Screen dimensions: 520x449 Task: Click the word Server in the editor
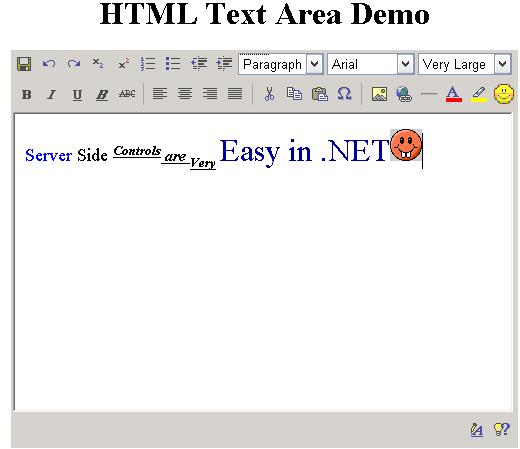(49, 155)
